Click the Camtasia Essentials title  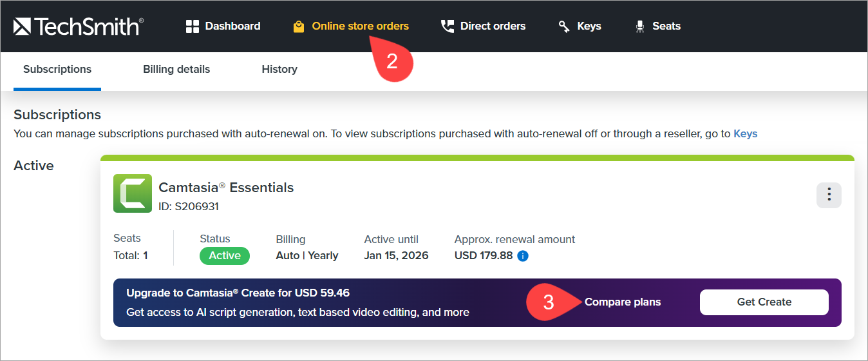click(226, 188)
